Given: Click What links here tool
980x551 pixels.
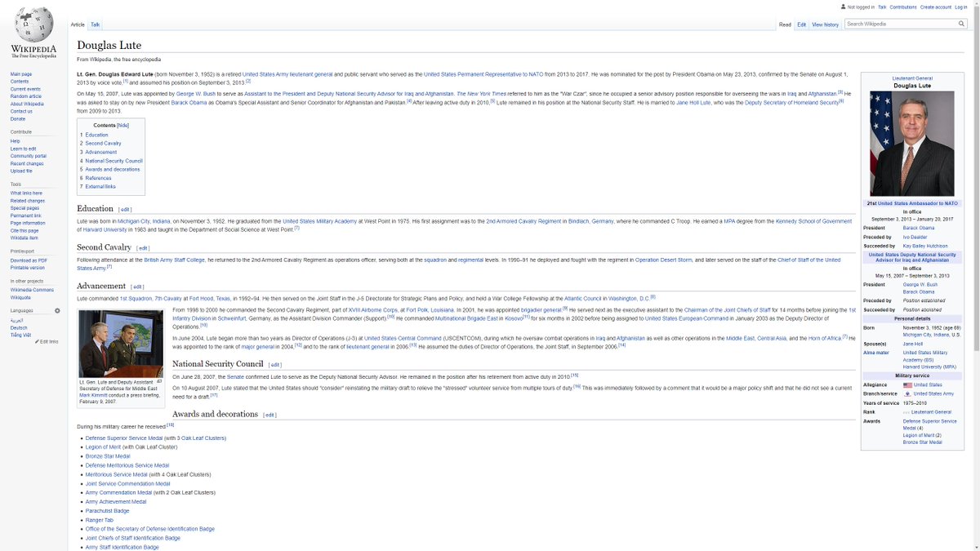Looking at the screenshot, I should coord(27,193).
